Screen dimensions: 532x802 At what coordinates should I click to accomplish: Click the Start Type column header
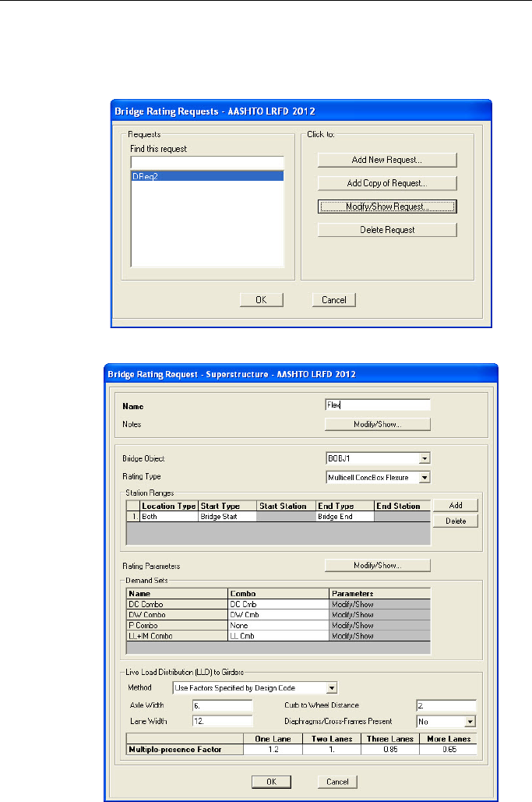pos(227,506)
